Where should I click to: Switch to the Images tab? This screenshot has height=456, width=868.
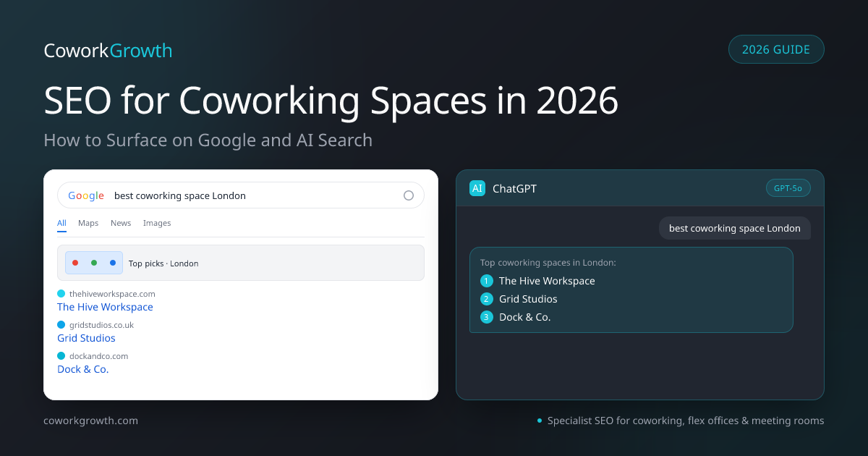[157, 223]
